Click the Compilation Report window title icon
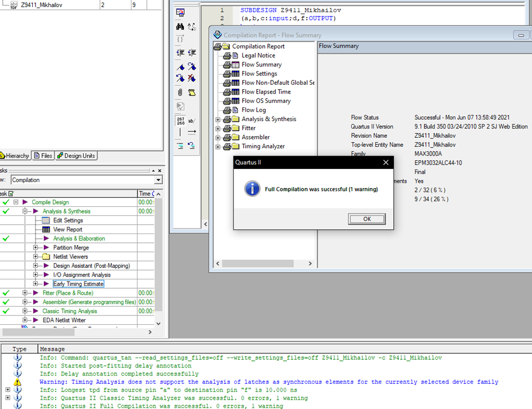Image resolution: width=532 pixels, height=409 pixels. point(218,34)
